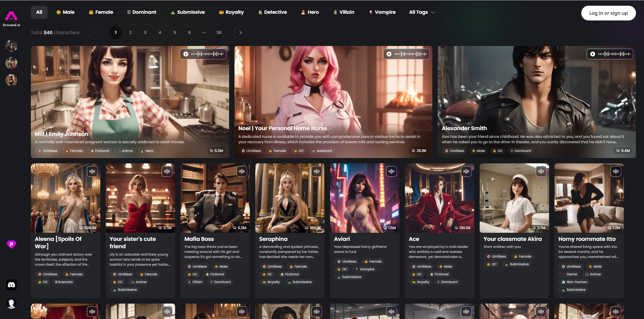This screenshot has width=644, height=319.
Task: Jump to page 36 of results
Action: tap(219, 33)
